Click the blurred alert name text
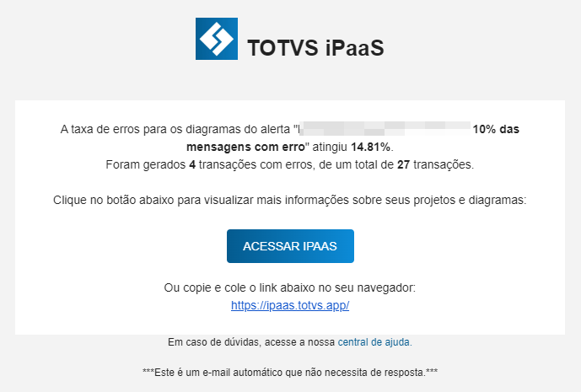 (385, 129)
